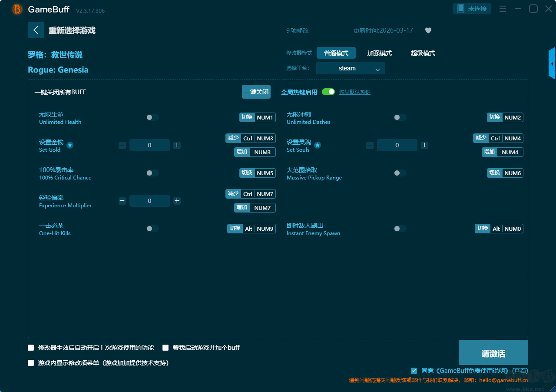This screenshot has height=392, width=556.
Task: Click the heart favorite icon
Action: click(428, 30)
